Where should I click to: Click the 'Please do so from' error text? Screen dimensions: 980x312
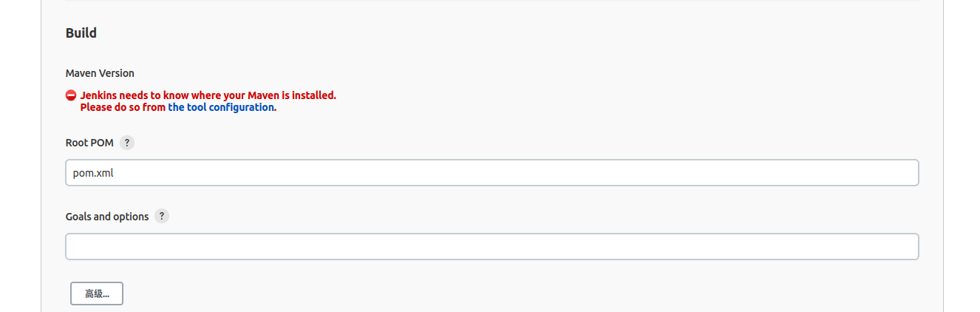[x=123, y=107]
